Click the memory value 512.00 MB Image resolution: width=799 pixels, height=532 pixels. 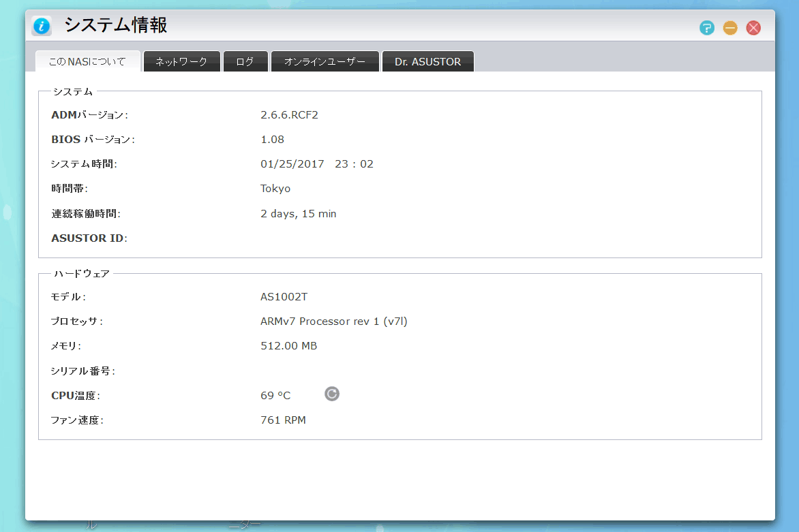tap(288, 346)
